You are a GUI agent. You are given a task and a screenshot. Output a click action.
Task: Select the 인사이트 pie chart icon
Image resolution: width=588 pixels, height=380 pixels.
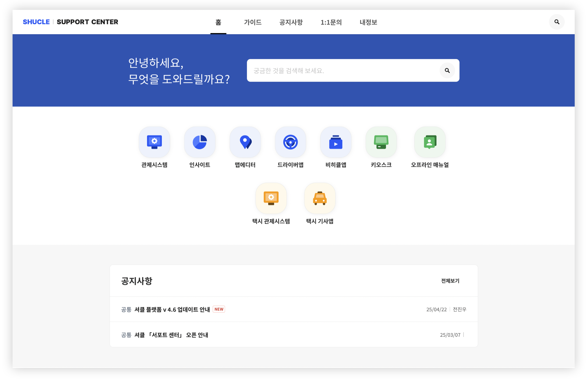199,142
